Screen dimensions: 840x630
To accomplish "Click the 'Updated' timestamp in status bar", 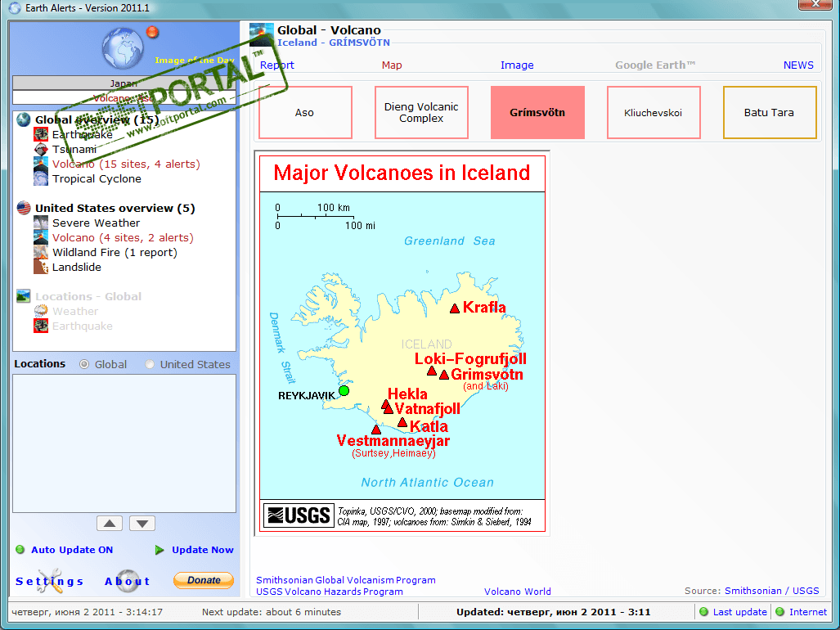I will click(554, 612).
